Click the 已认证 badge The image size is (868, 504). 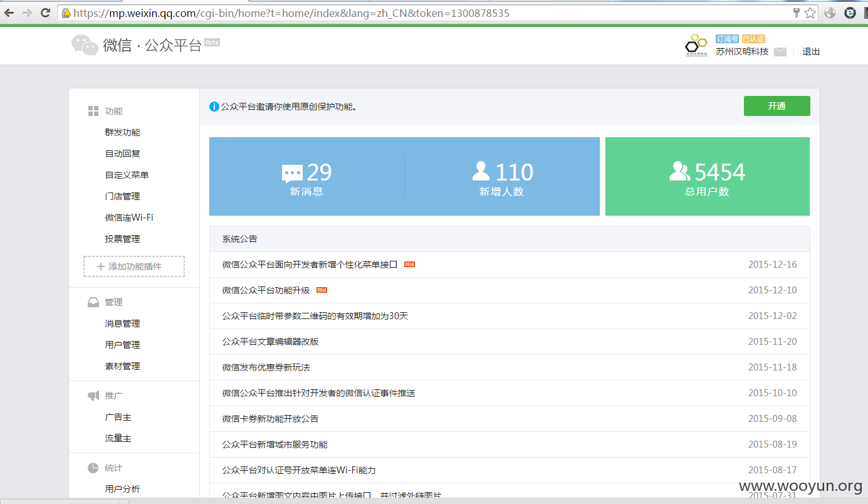(x=753, y=39)
